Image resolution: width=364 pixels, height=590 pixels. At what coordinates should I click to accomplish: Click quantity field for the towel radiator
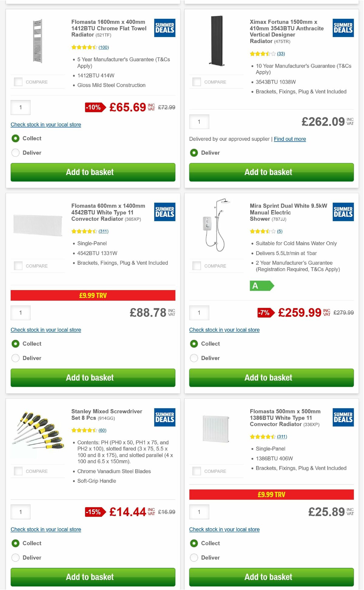tap(20, 107)
